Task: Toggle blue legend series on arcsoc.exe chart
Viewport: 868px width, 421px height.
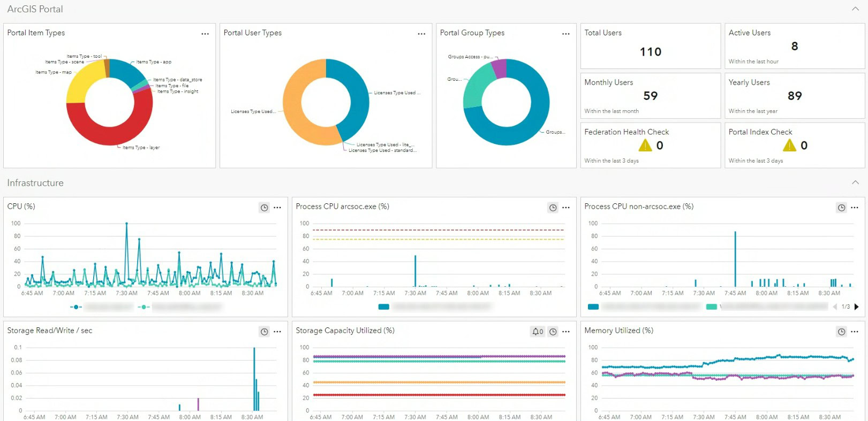Action: [383, 307]
